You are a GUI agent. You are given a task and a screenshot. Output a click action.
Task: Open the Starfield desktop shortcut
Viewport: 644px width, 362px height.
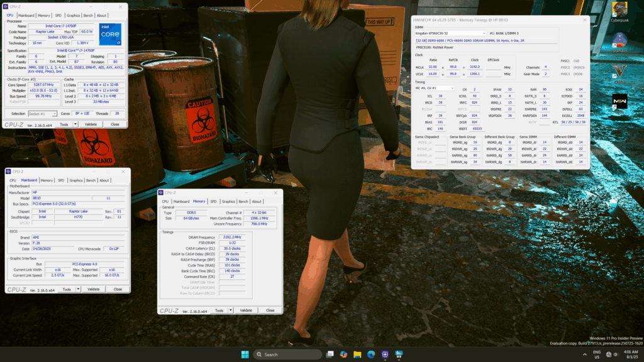point(619,43)
